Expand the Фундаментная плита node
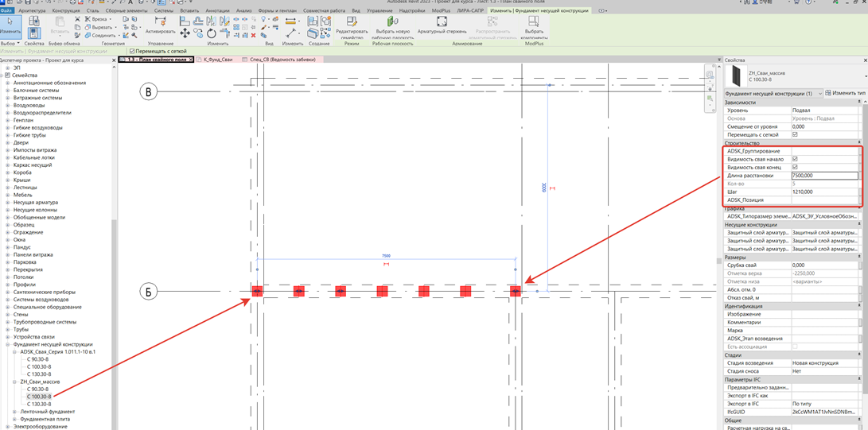Viewport: 868px width, 430px height. [x=15, y=420]
